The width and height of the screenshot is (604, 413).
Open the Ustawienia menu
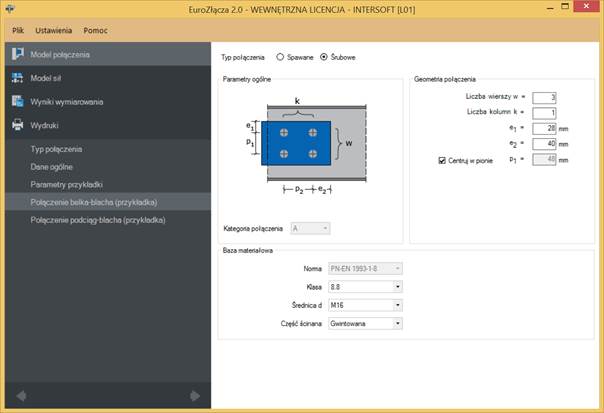click(x=54, y=30)
